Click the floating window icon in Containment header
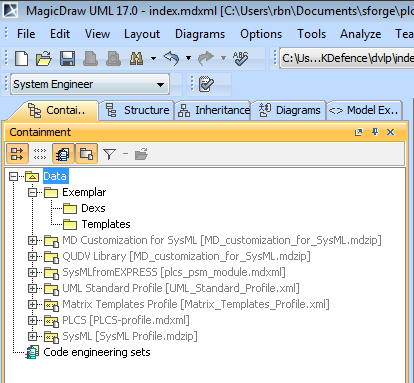The height and width of the screenshot is (383, 414). (359, 132)
